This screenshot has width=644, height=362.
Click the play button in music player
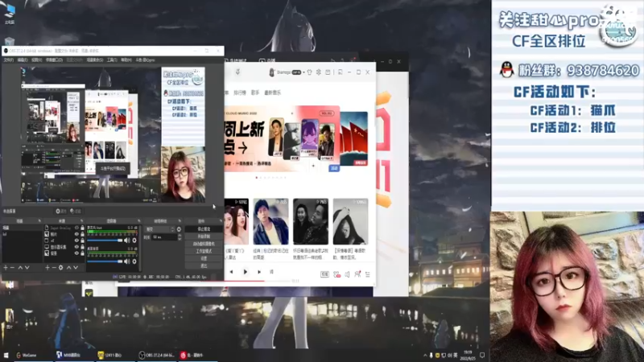pos(246,272)
